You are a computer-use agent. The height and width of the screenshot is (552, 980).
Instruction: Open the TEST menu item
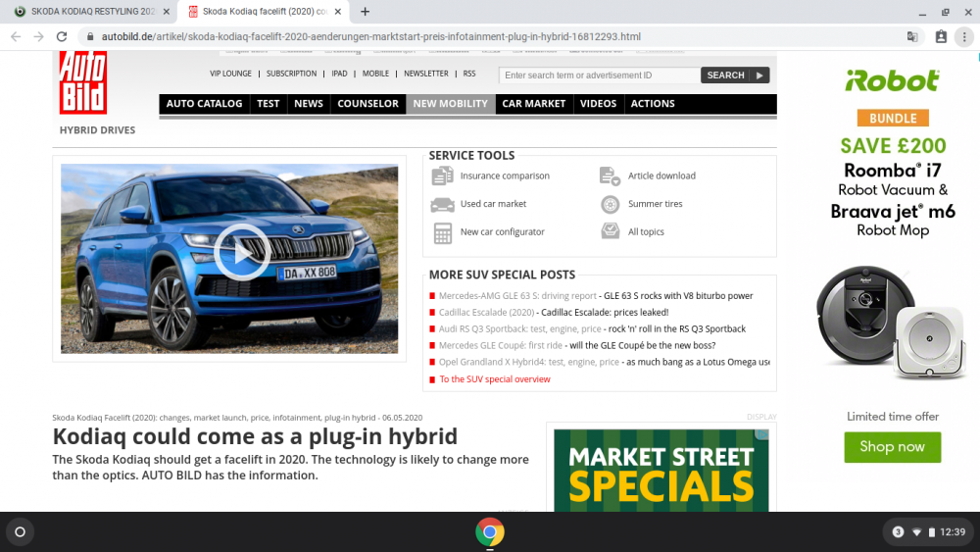[x=269, y=104]
